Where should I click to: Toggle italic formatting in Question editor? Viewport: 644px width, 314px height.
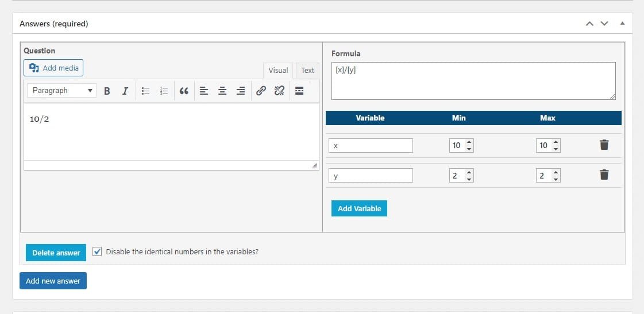coord(125,91)
